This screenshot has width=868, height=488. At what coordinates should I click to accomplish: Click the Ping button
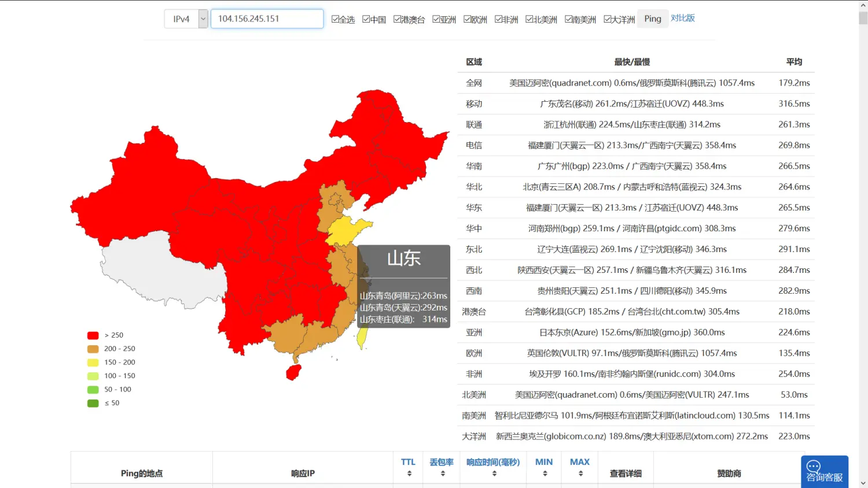point(652,19)
